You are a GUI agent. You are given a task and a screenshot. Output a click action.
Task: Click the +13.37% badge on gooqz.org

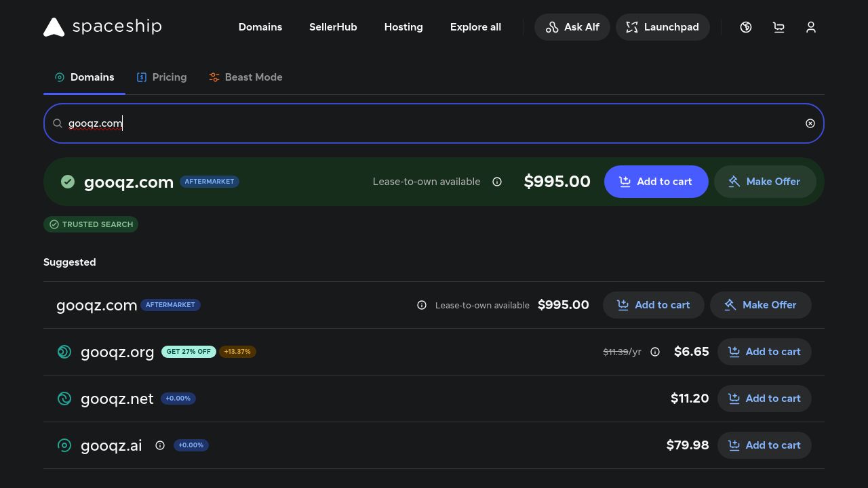pyautogui.click(x=237, y=352)
